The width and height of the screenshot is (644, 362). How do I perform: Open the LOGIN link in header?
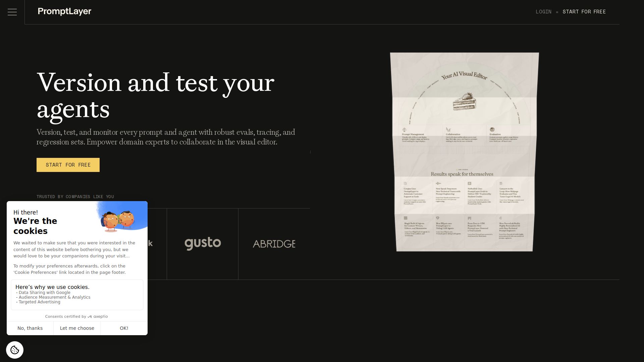pyautogui.click(x=543, y=12)
